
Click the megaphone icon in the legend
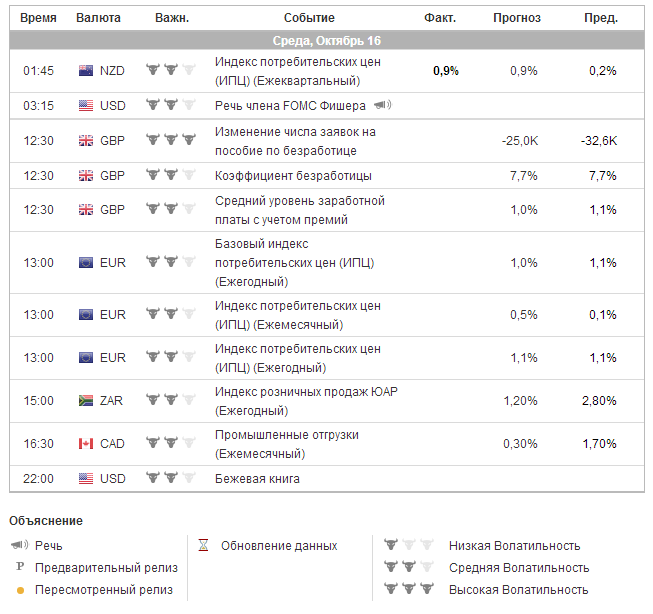19,546
